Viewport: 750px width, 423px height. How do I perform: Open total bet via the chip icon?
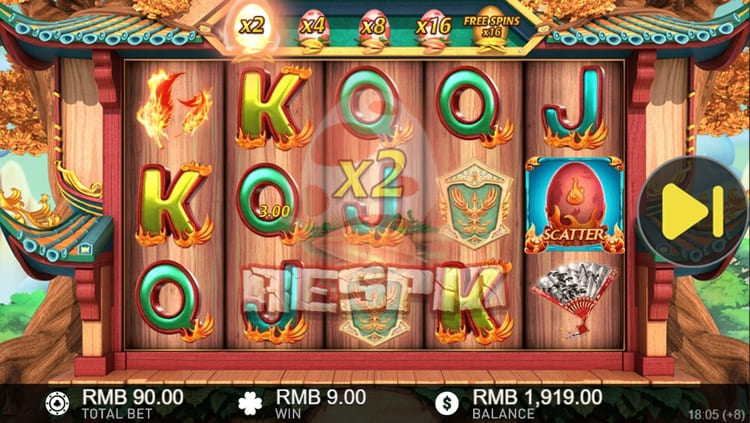(57, 403)
